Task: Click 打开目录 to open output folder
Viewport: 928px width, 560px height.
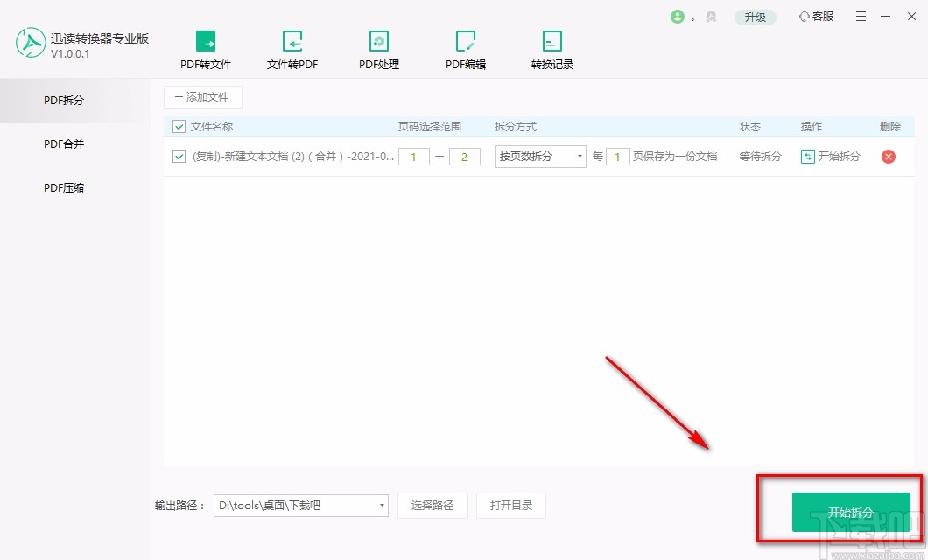Action: [x=510, y=506]
